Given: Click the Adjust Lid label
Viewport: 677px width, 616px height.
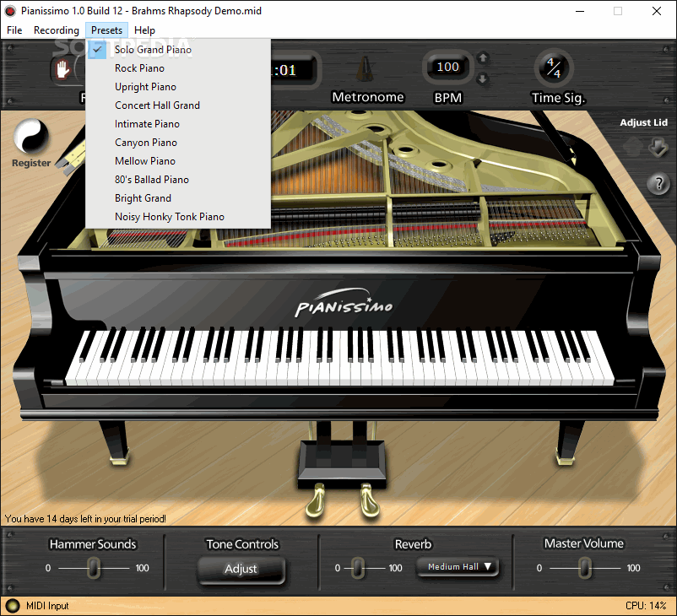Looking at the screenshot, I should (x=644, y=122).
